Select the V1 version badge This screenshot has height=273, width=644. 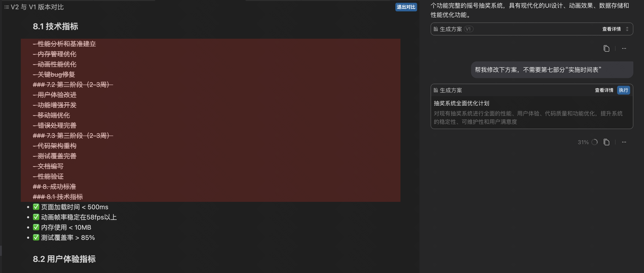(x=468, y=29)
